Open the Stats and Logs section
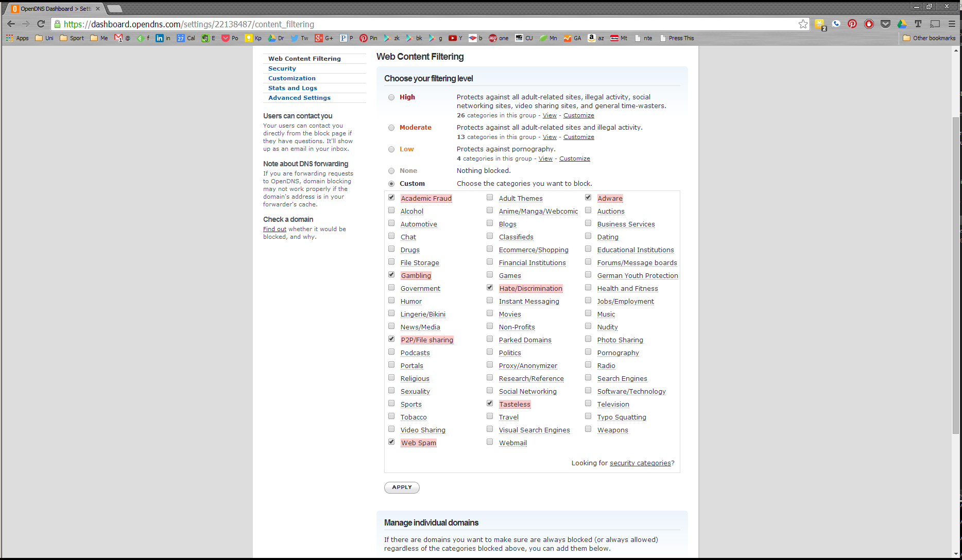Screen dimensions: 962x560 [293, 88]
